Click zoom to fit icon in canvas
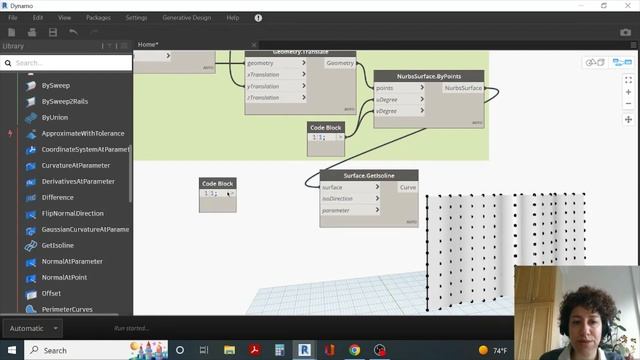This screenshot has height=360, width=640. pyautogui.click(x=628, y=80)
